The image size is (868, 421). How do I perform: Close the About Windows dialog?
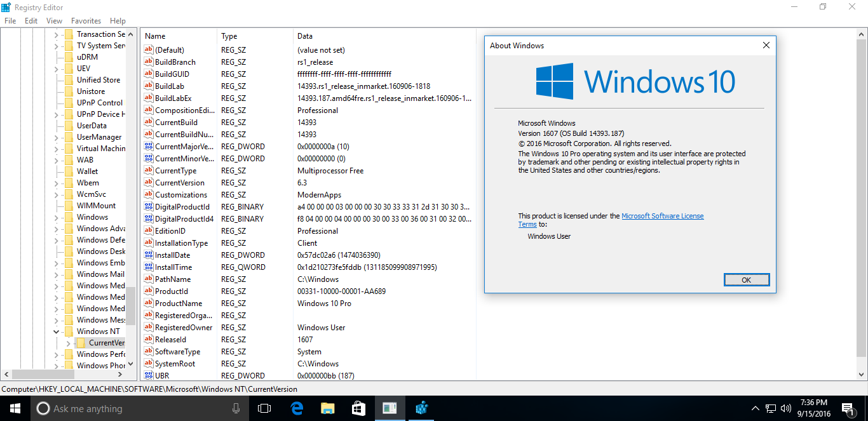tap(766, 45)
